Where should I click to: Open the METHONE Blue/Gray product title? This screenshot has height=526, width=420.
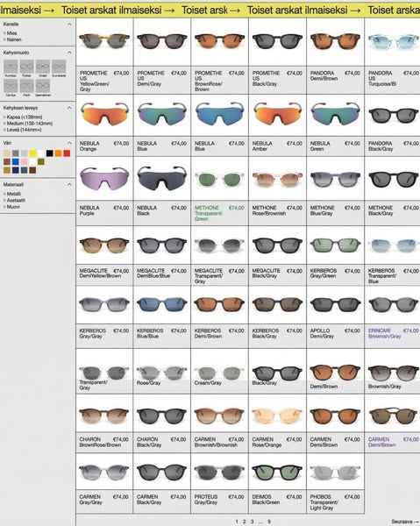[322, 210]
